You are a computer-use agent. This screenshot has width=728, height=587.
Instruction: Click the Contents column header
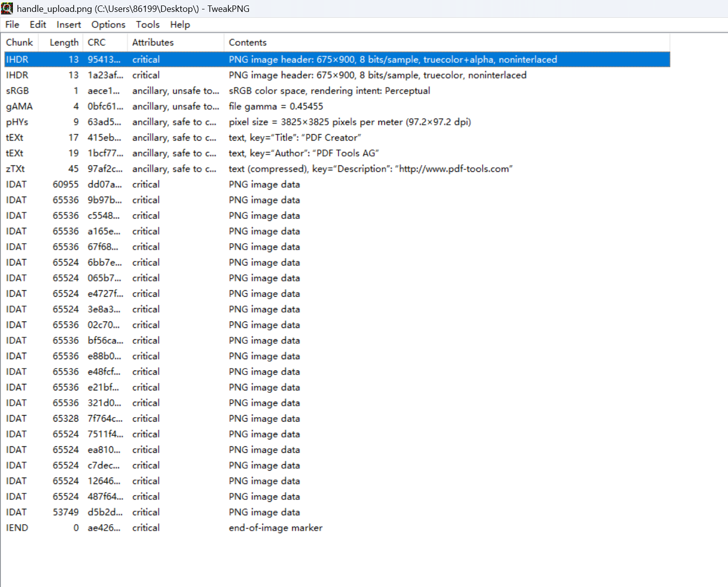248,43
